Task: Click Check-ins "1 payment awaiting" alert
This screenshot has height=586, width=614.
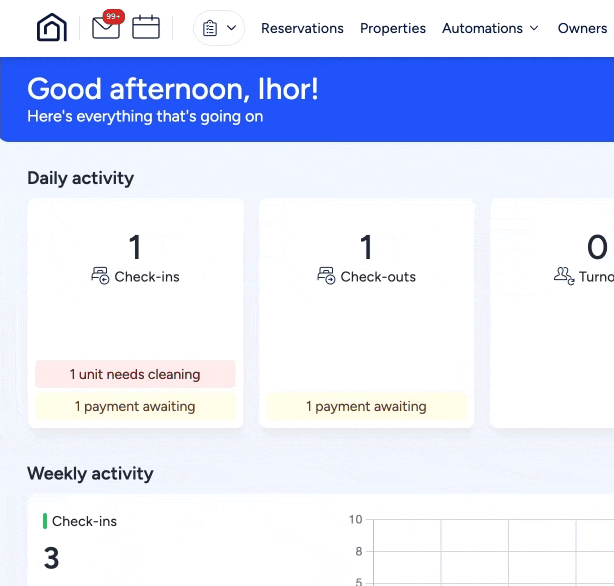Action: coord(135,407)
